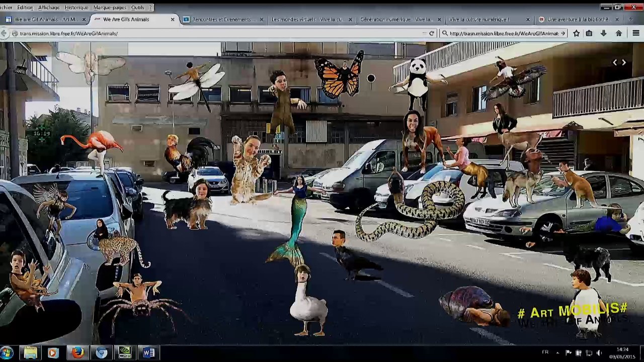Close the 'Génération numérique' tab

439,20
